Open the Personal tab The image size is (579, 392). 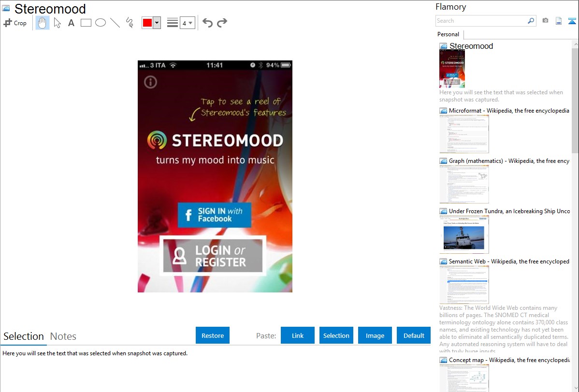pyautogui.click(x=448, y=34)
